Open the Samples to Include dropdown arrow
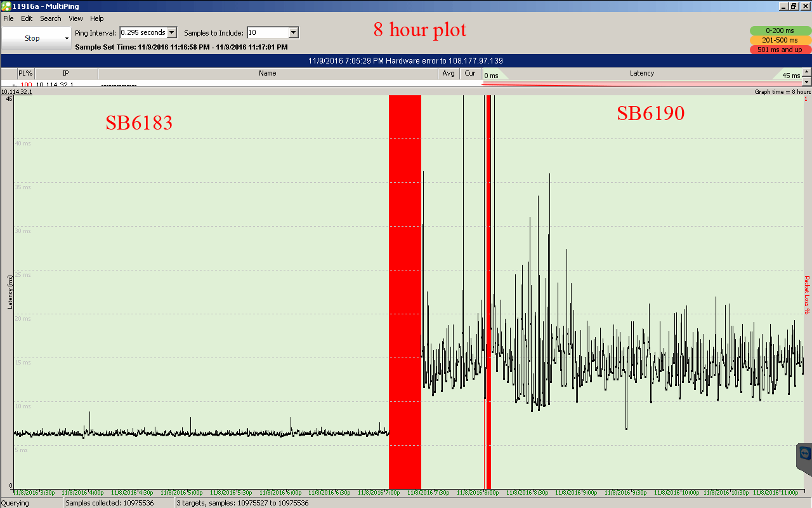 pyautogui.click(x=293, y=32)
